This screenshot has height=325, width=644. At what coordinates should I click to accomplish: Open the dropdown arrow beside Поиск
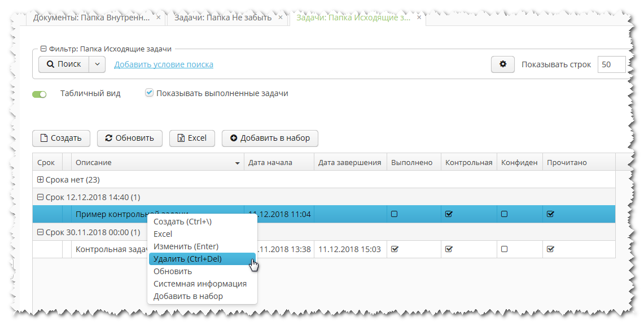(x=97, y=64)
